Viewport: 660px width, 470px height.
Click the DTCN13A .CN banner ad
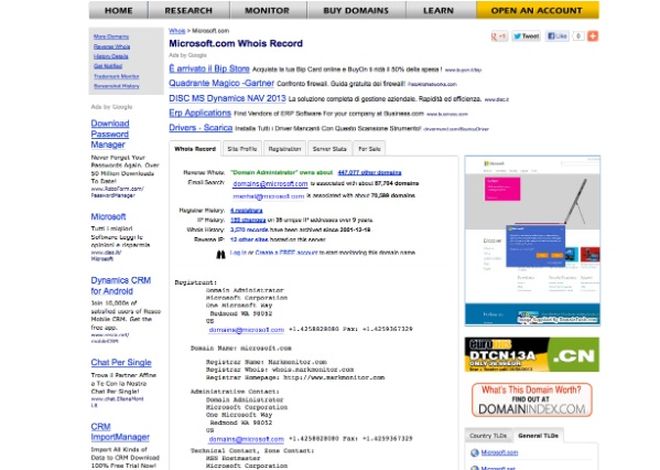[x=532, y=354]
